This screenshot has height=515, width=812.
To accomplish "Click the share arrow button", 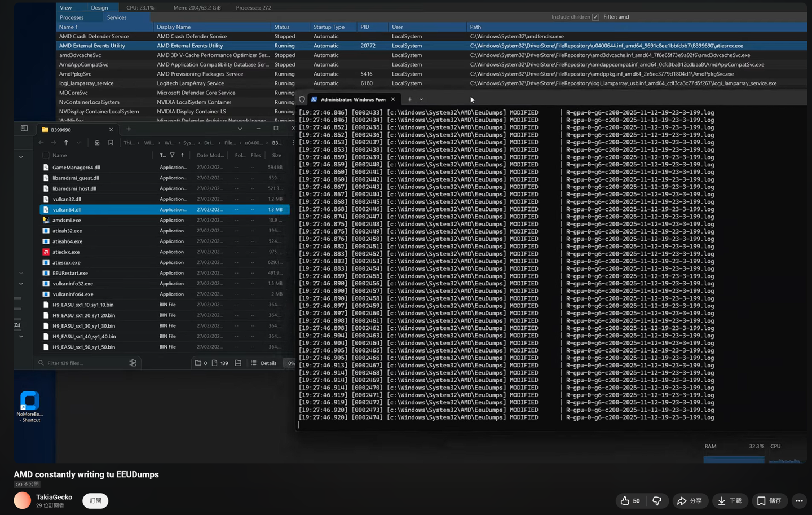I will tap(690, 501).
